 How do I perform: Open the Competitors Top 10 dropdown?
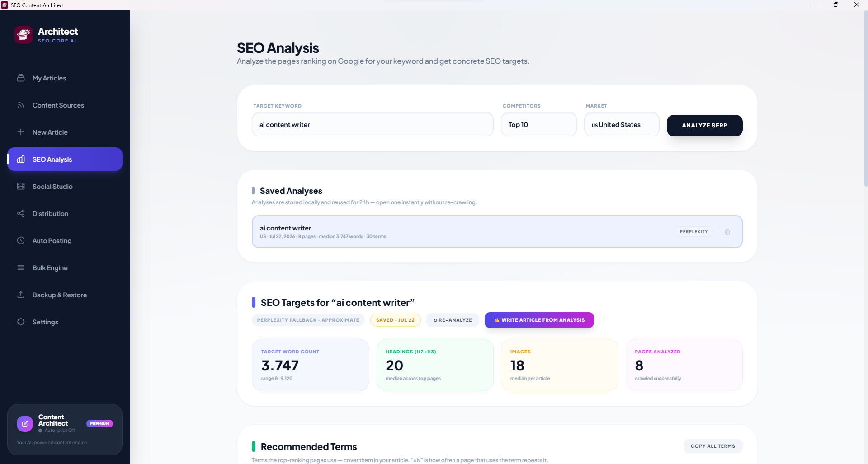539,124
